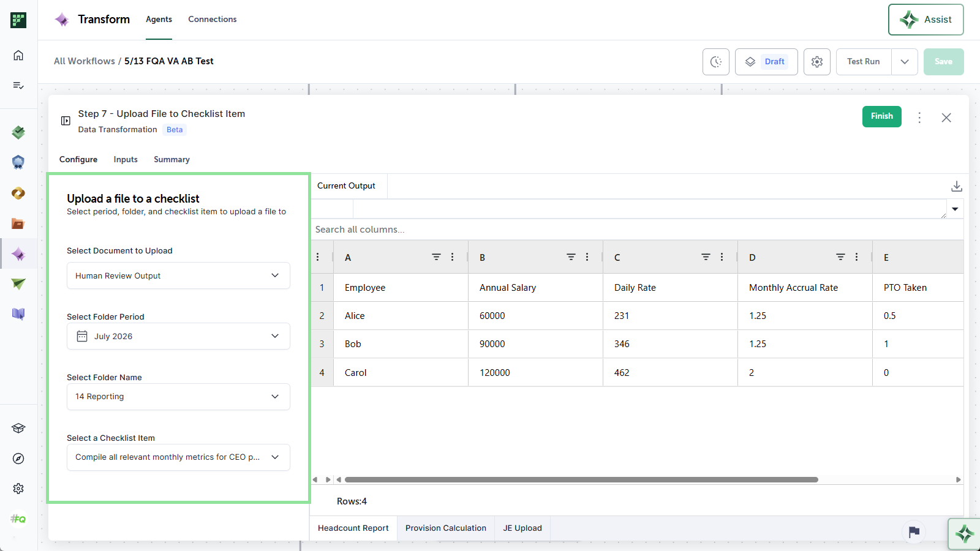Viewport: 980px width, 551px height.
Task: Click the horizontal scrollbar of the table
Action: click(581, 480)
